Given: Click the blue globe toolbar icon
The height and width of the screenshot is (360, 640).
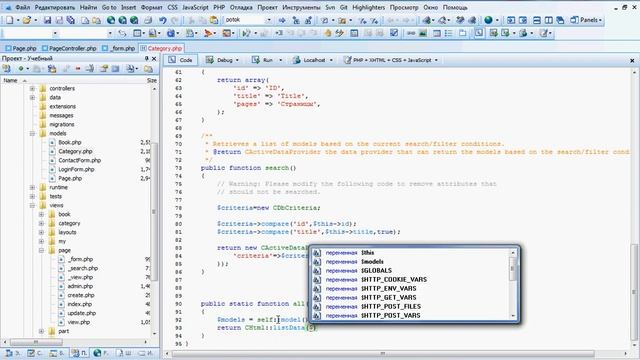Looking at the screenshot, I should pos(488,20).
